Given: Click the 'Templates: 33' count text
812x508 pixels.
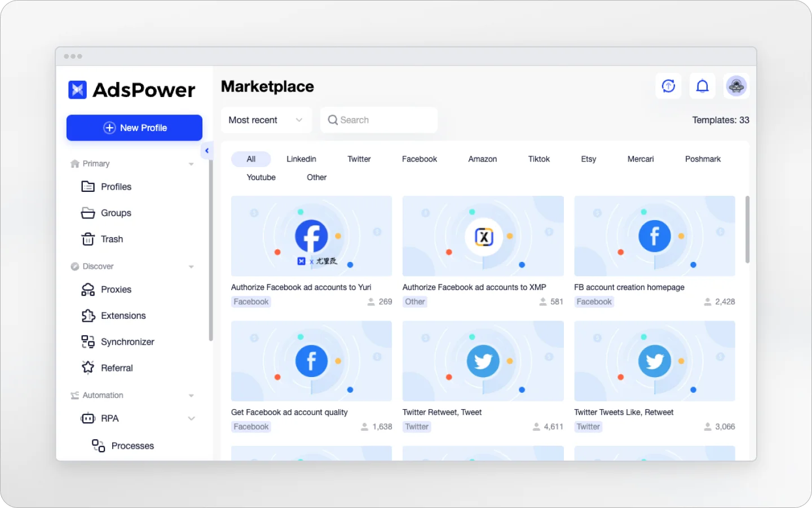Looking at the screenshot, I should coord(721,120).
